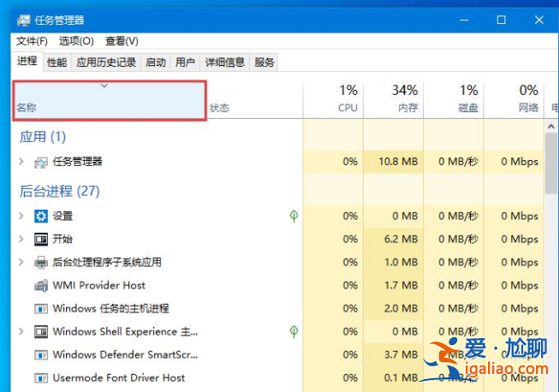
Task: Expand the 任务管理器 app entry
Action: point(21,162)
